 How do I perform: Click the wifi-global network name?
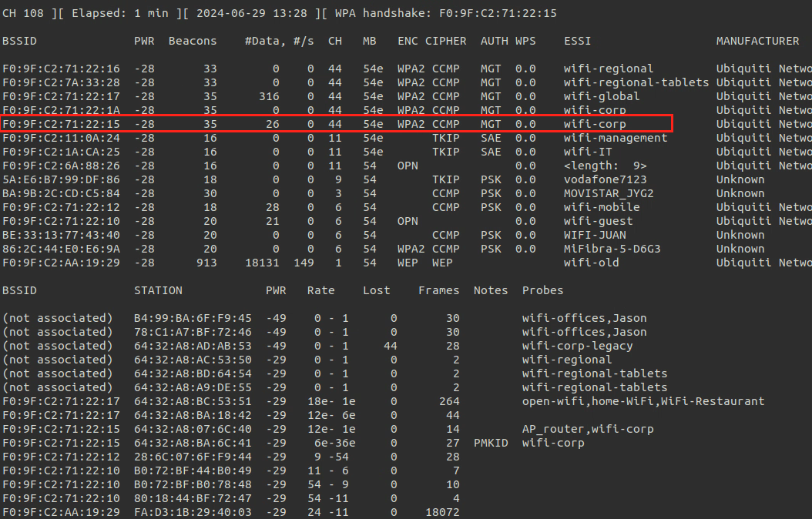click(601, 96)
